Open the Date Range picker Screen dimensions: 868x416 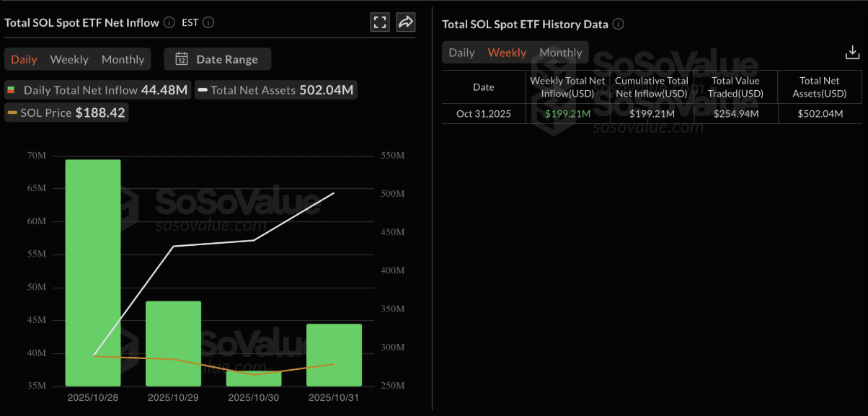[218, 59]
